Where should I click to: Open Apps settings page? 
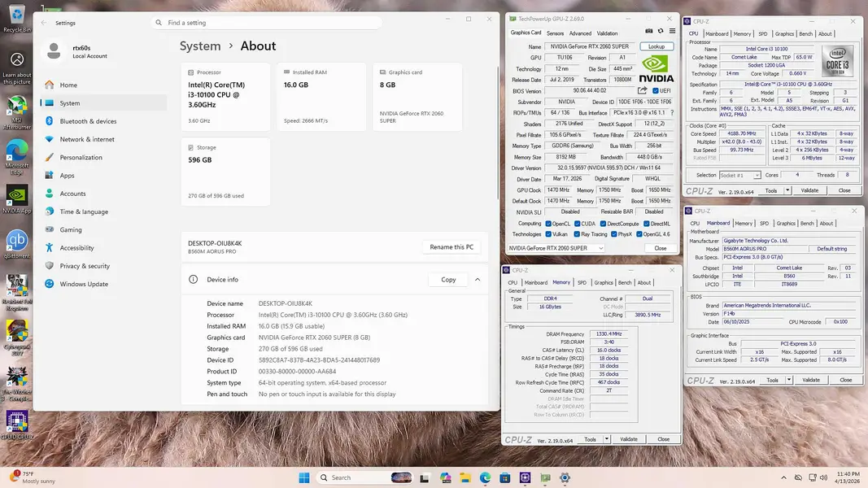[x=67, y=176]
